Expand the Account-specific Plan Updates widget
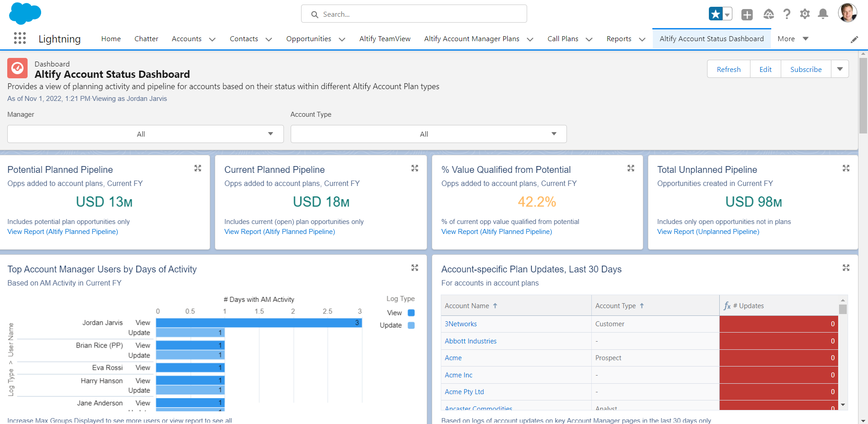The width and height of the screenshot is (868, 424). tap(846, 267)
